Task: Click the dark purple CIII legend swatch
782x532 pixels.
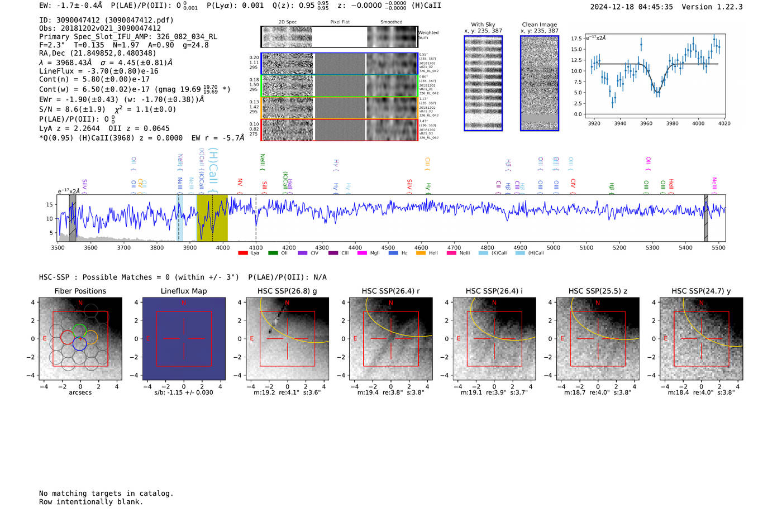Action: [x=333, y=253]
